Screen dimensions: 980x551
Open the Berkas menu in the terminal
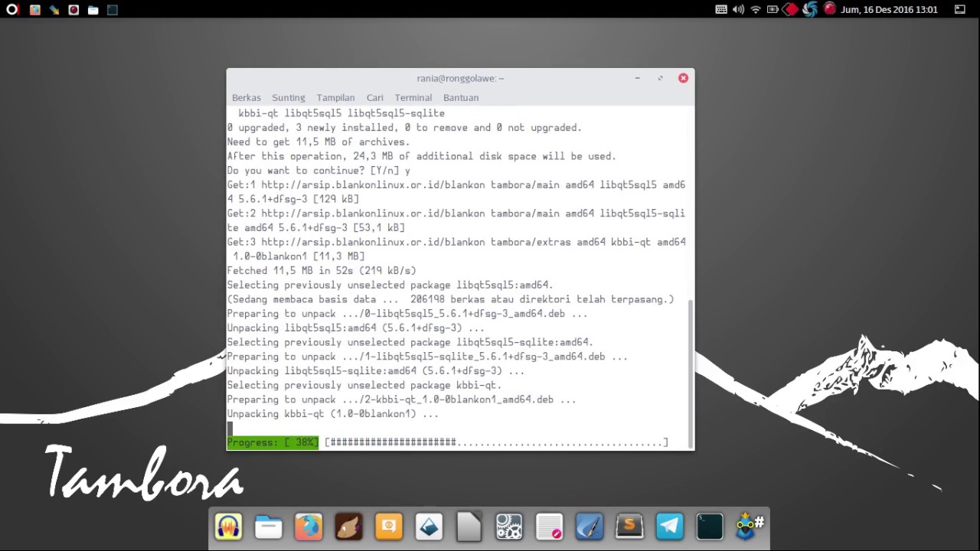point(247,98)
